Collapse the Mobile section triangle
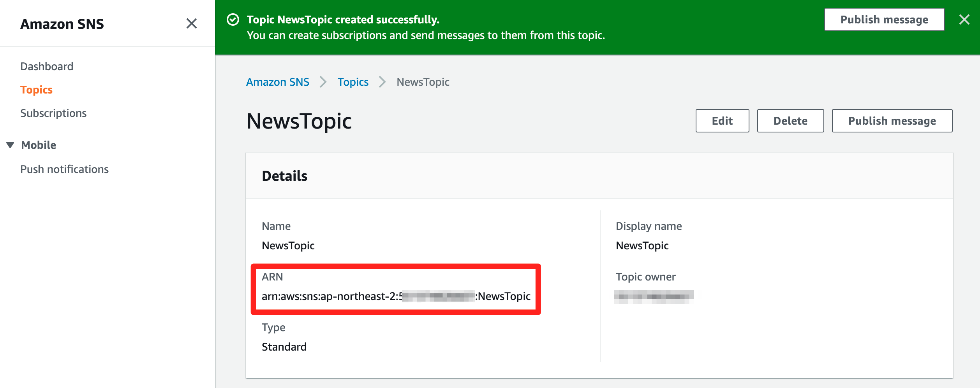 11,145
